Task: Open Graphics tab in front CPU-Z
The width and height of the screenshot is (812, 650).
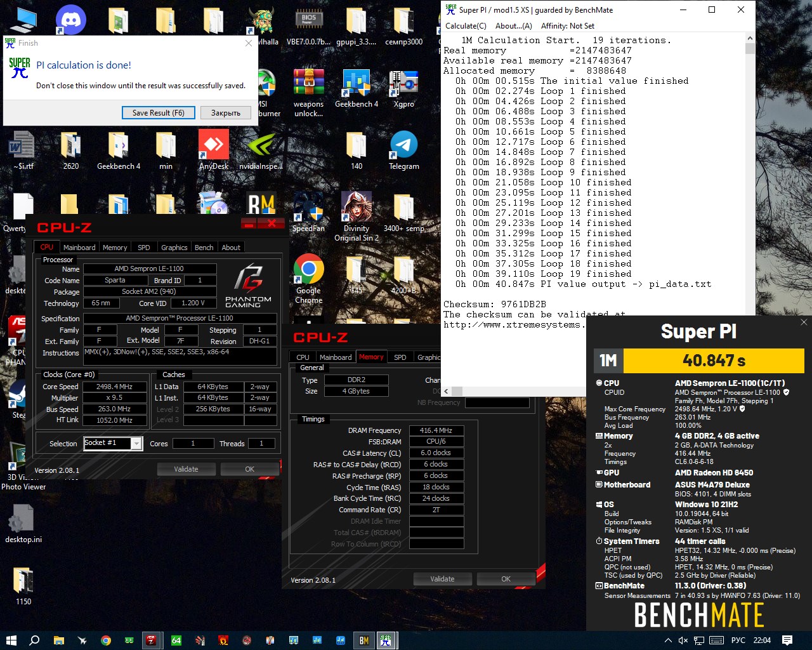Action: (x=174, y=248)
